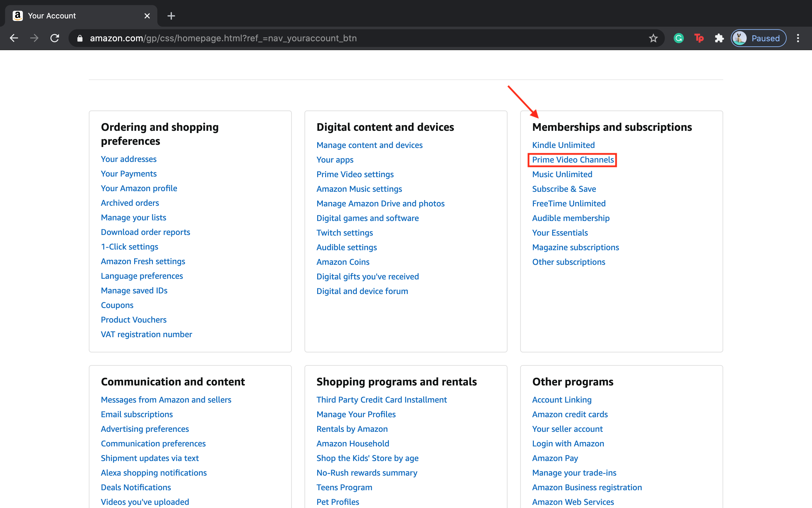Open Twitch settings

344,233
